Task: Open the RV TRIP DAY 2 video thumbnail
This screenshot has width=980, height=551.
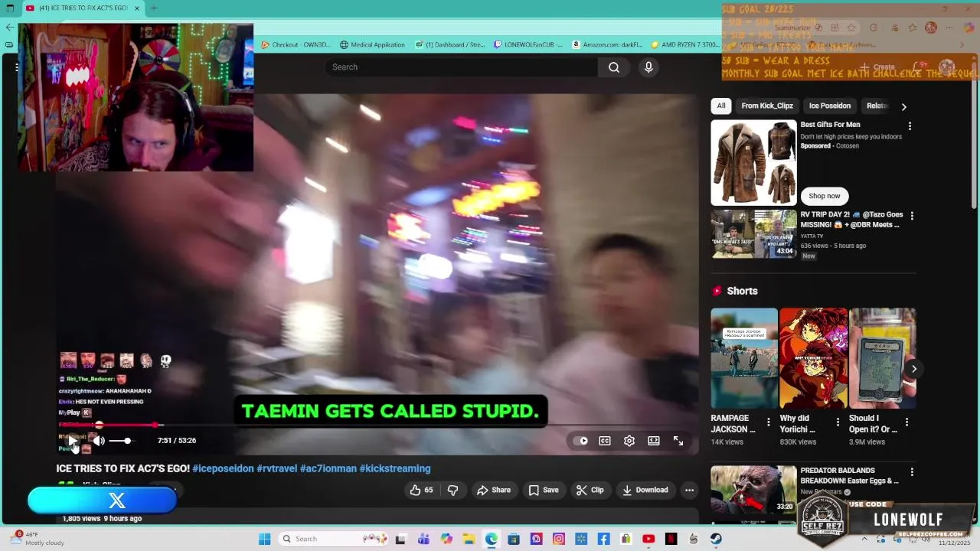Action: pyautogui.click(x=753, y=234)
